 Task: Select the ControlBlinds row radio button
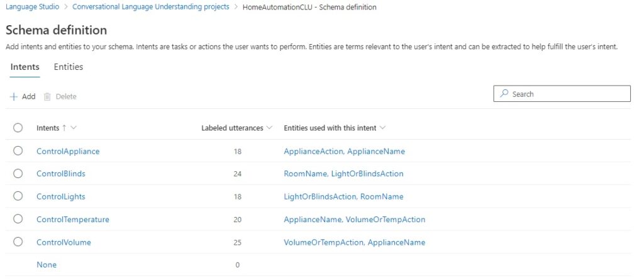[x=18, y=174]
